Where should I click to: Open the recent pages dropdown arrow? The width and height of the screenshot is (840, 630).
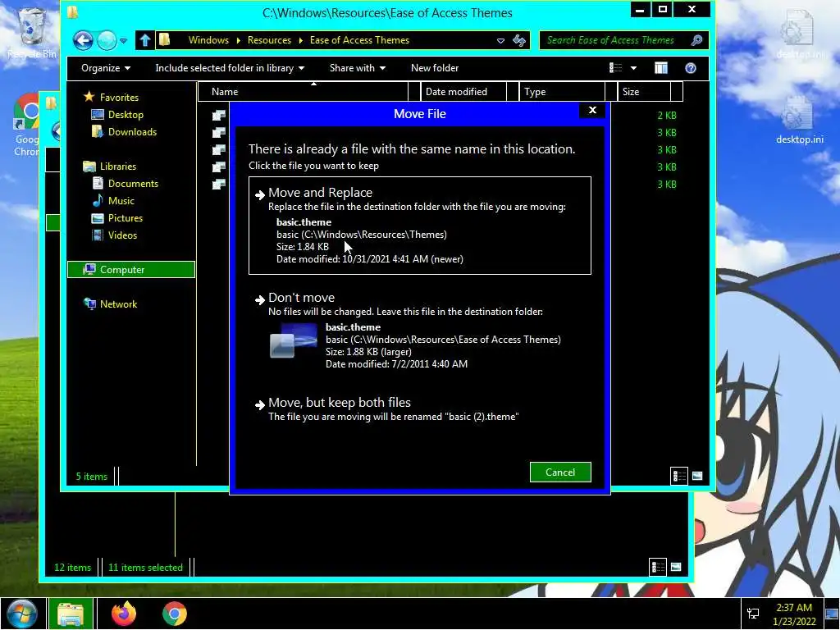[123, 41]
